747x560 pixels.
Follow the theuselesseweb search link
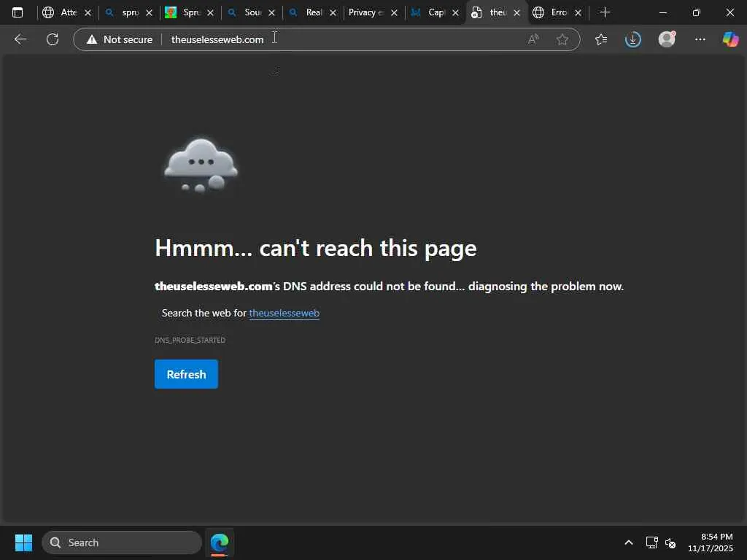[x=285, y=313]
